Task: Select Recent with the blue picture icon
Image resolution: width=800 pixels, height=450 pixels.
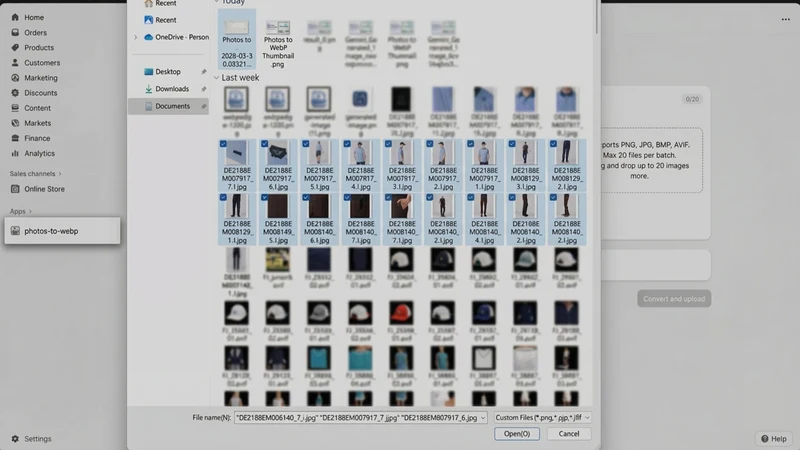Action: [160, 20]
